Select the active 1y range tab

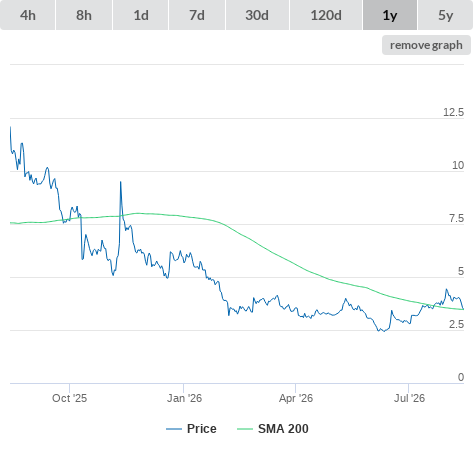pyautogui.click(x=390, y=15)
